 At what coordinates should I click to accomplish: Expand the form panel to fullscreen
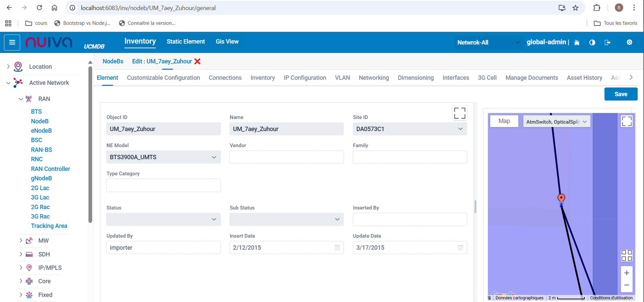(459, 113)
